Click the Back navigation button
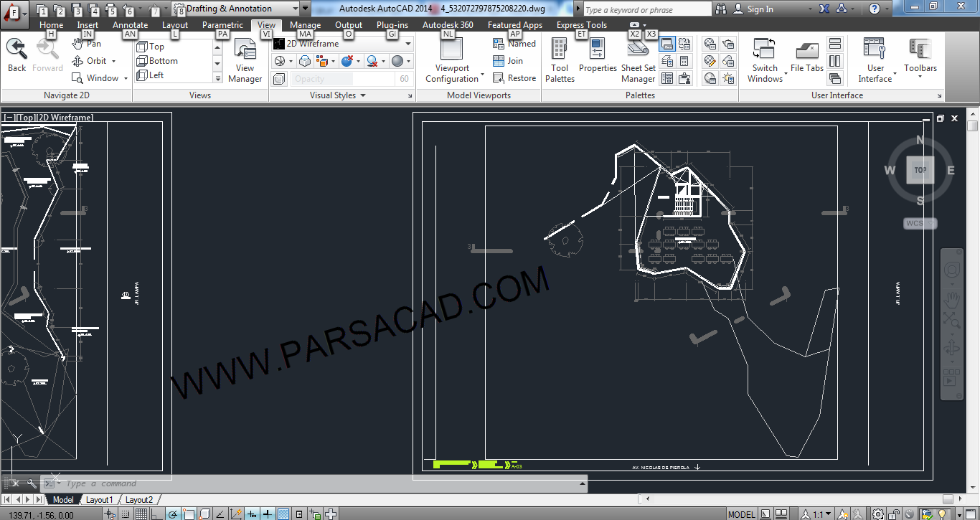 (x=17, y=55)
